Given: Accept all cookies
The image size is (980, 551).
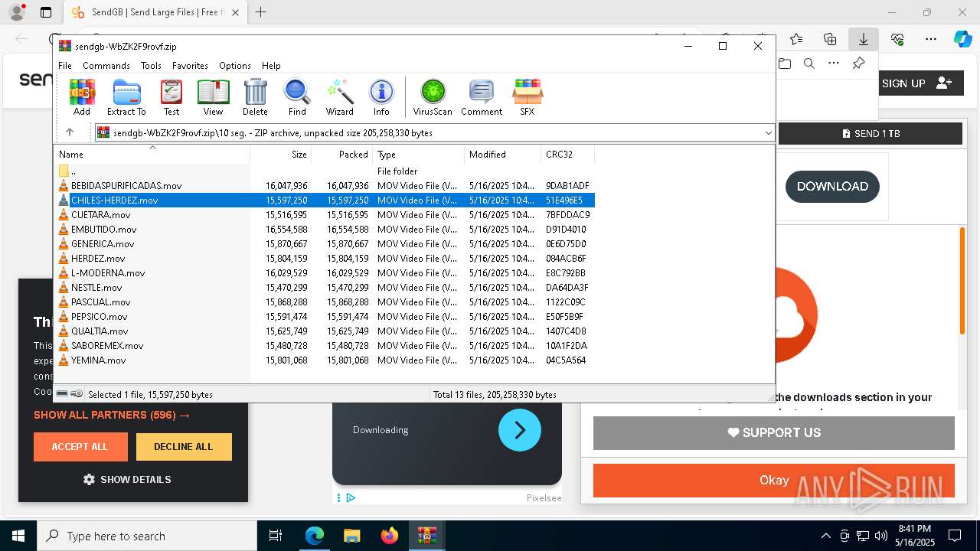Looking at the screenshot, I should point(80,447).
